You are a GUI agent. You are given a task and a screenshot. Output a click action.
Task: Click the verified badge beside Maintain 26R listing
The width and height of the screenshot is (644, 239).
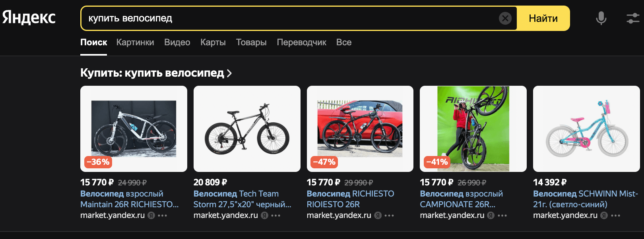151,216
